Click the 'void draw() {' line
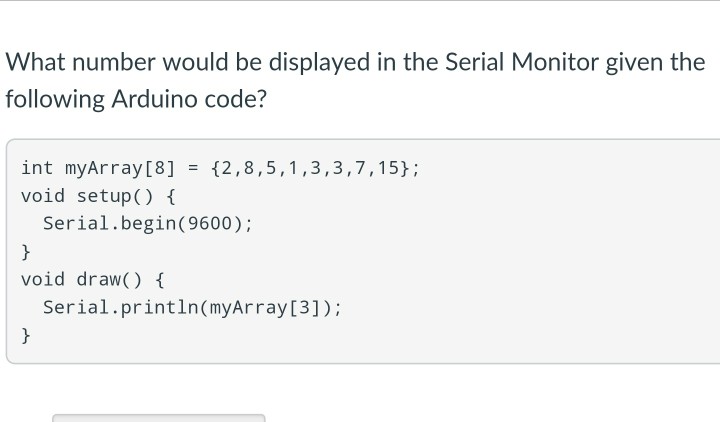The width and height of the screenshot is (720, 422). pyautogui.click(x=93, y=280)
